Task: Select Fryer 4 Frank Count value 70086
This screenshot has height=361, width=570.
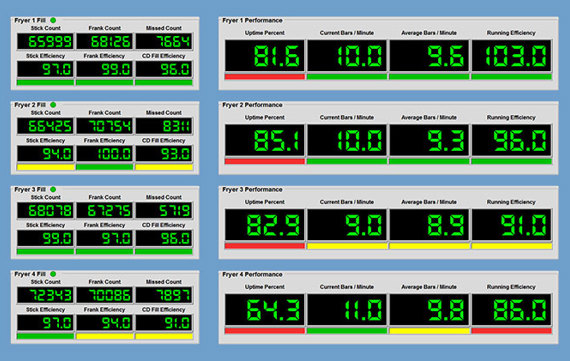Action: pyautogui.click(x=105, y=295)
